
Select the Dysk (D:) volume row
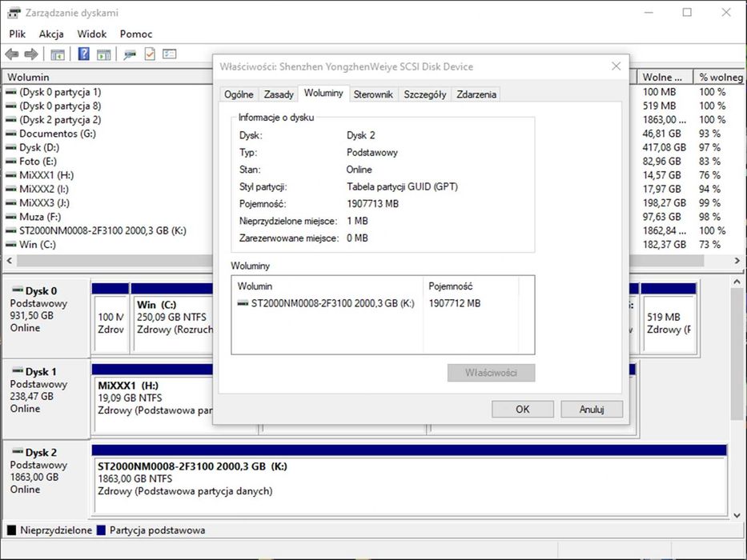[39, 148]
